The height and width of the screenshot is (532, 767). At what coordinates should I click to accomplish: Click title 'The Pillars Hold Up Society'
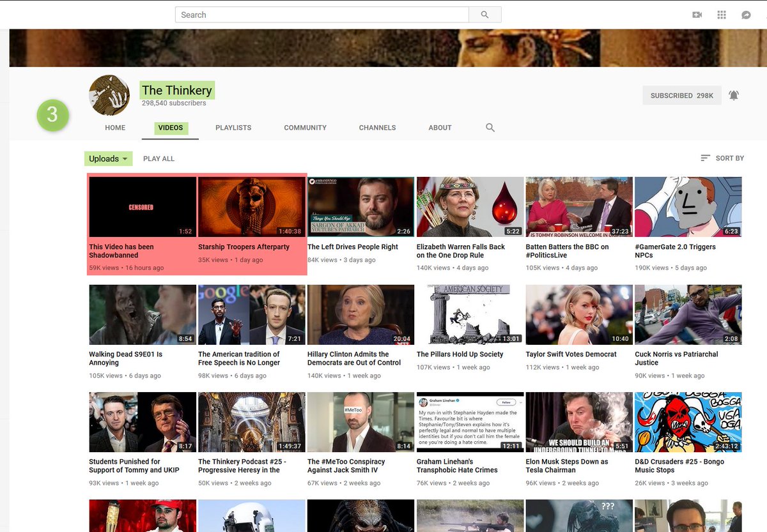(x=460, y=354)
